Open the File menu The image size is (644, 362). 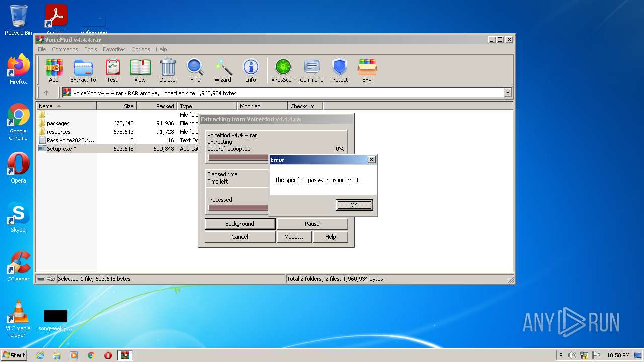[42, 49]
